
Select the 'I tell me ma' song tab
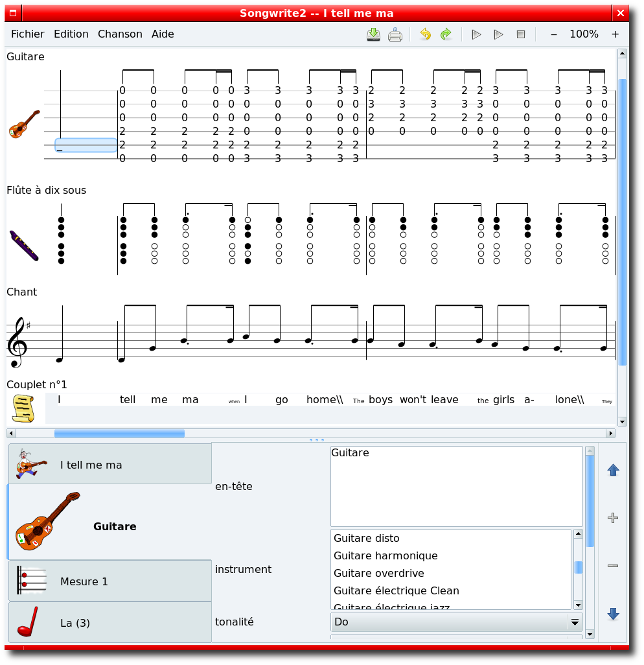click(x=110, y=464)
